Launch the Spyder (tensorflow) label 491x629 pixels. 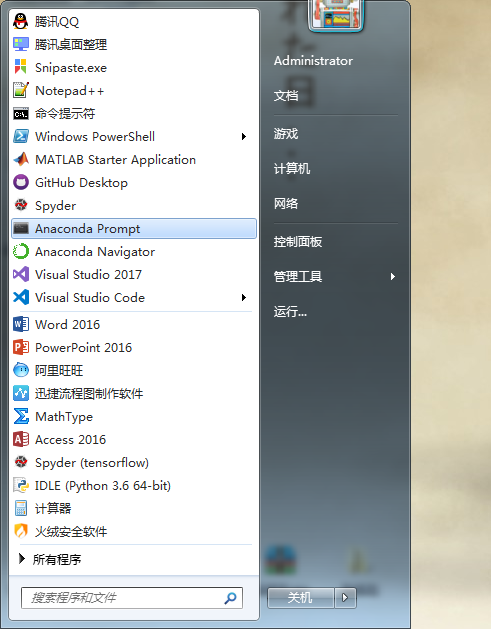pos(92,463)
